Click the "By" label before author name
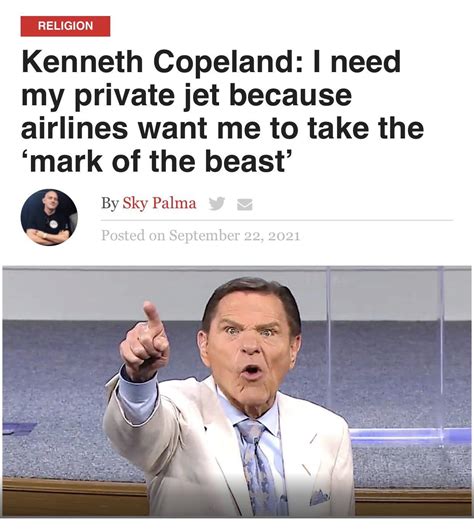Image resolution: width=474 pixels, height=531 pixels. point(110,203)
